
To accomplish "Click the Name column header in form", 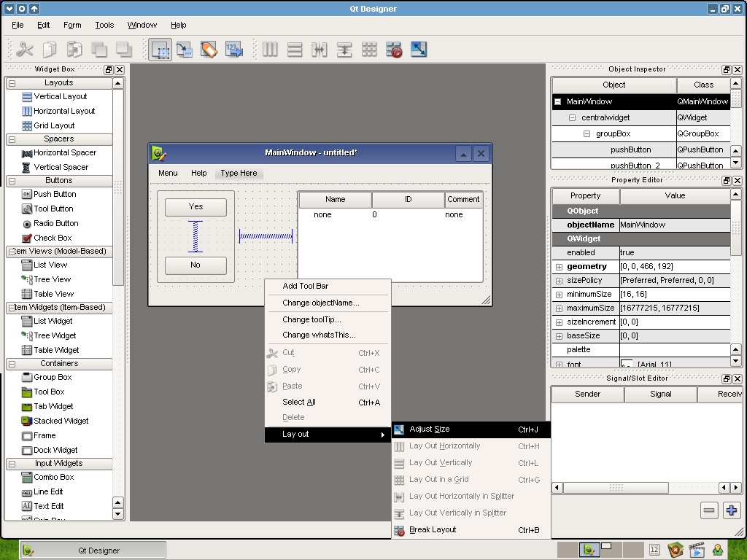I will tap(336, 200).
